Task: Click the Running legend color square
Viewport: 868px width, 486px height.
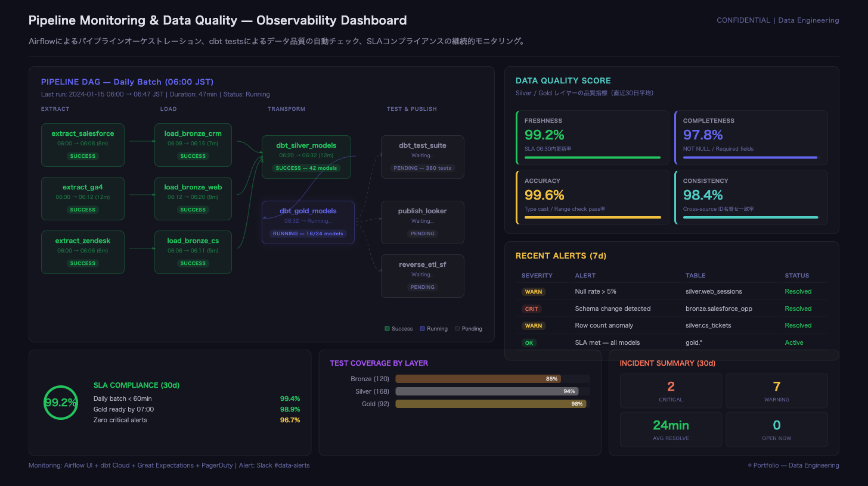Action: point(423,329)
